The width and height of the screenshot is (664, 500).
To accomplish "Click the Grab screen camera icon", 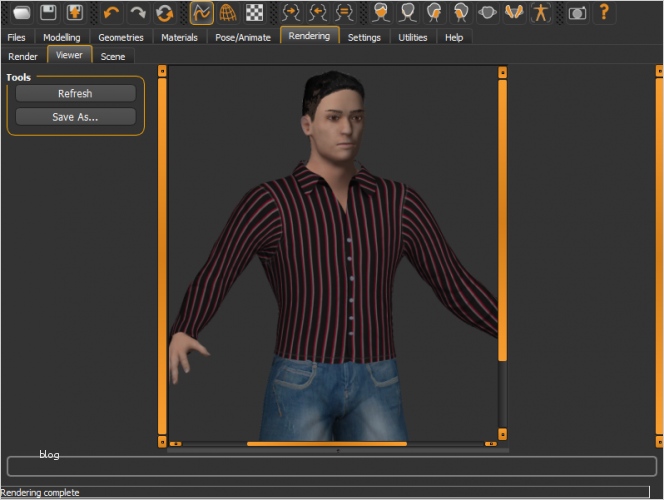I will tap(577, 13).
